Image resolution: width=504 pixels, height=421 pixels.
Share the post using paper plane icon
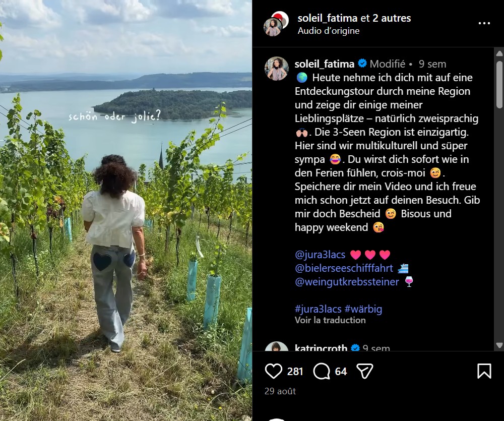[x=365, y=371]
